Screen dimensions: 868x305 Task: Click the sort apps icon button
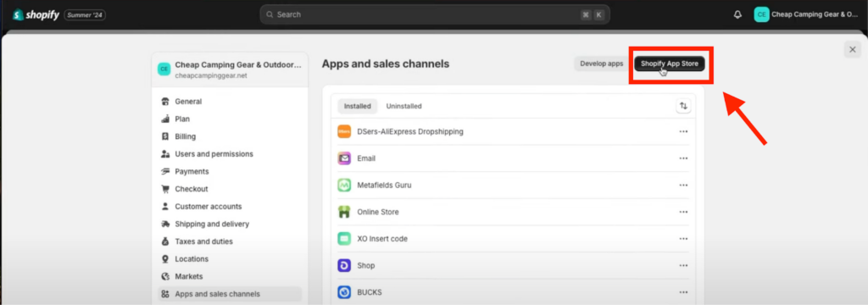pos(683,106)
